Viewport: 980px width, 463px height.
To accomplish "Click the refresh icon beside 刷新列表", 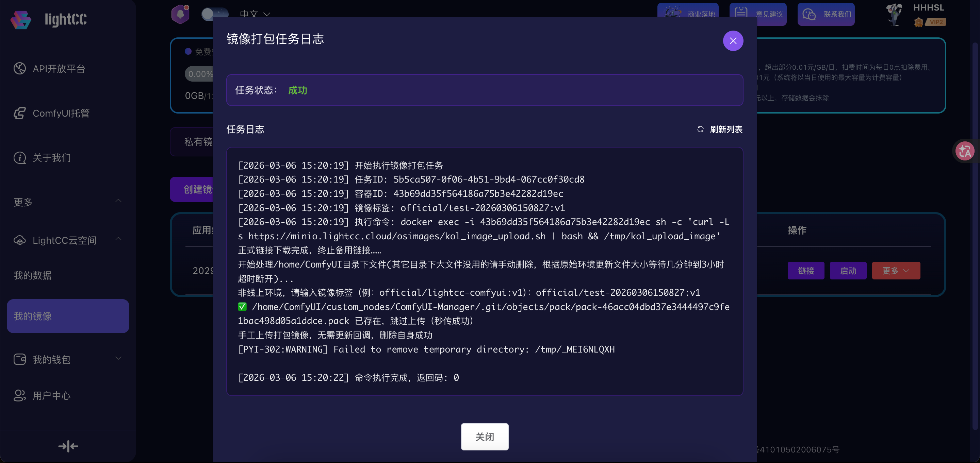I will click(x=700, y=129).
